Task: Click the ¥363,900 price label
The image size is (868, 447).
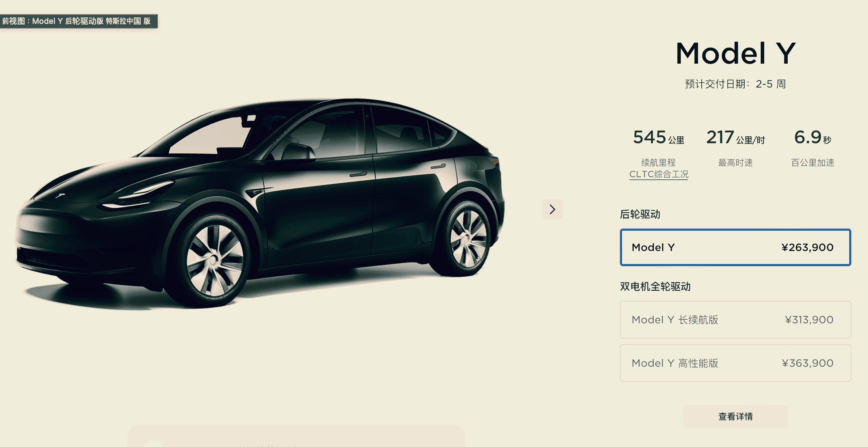Action: 808,363
